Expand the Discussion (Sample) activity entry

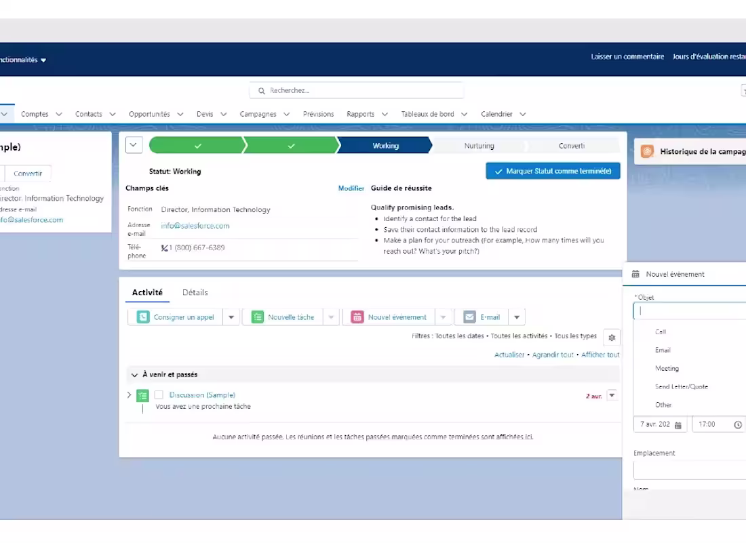(x=129, y=395)
